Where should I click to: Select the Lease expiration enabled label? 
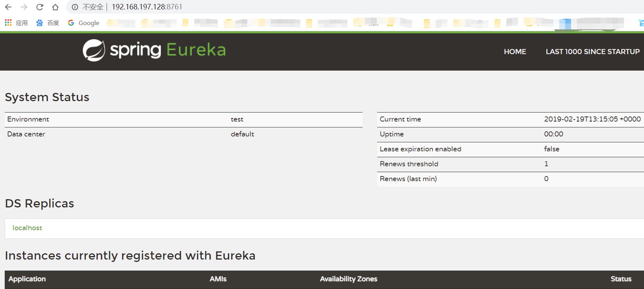[x=420, y=149]
